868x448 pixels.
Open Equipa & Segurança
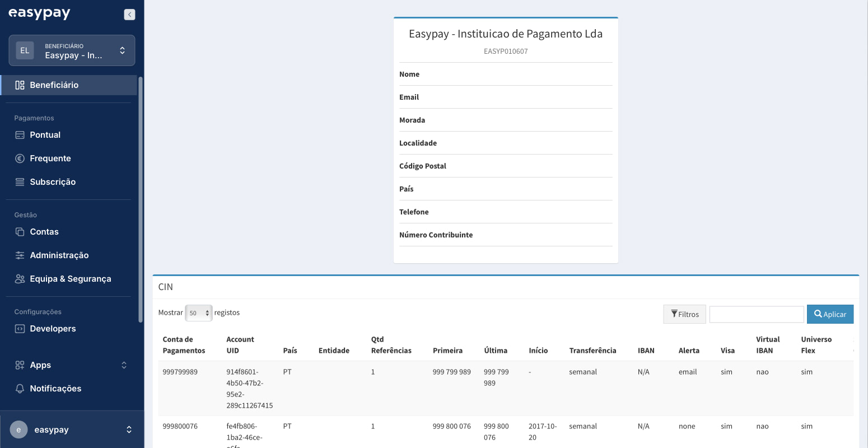click(x=71, y=279)
